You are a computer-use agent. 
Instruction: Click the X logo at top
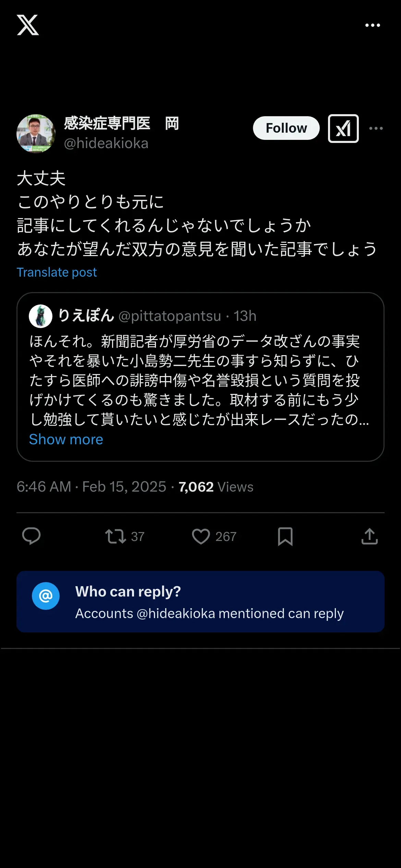[x=28, y=25]
